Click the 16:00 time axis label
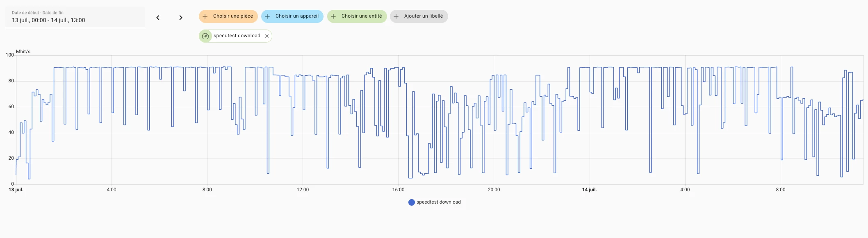The height and width of the screenshot is (238, 868). point(398,190)
